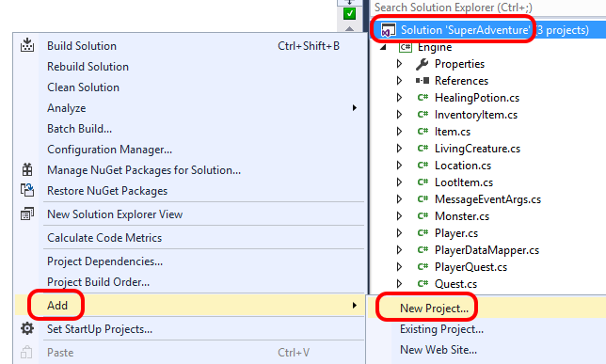The image size is (606, 364).
Task: Expand the PlayerQuest.cs node
Action: coord(399,266)
